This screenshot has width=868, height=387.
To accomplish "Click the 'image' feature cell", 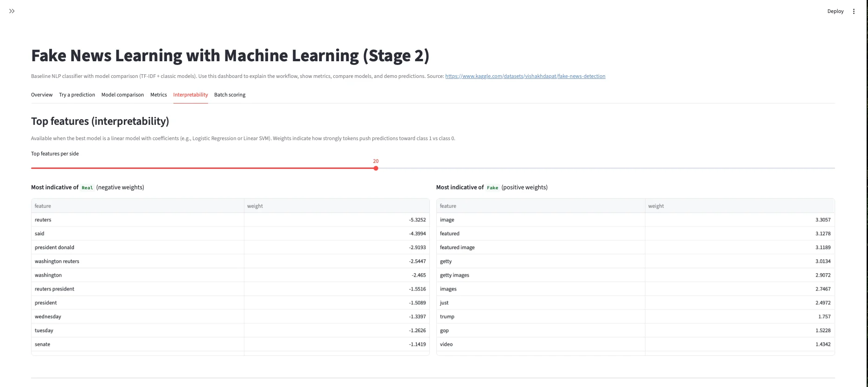I will [x=541, y=220].
